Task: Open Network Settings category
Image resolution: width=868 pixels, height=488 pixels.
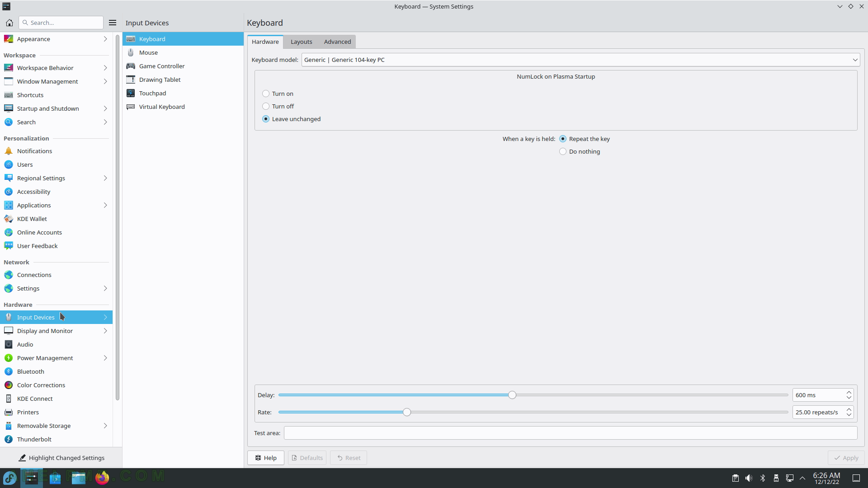Action: [x=56, y=288]
